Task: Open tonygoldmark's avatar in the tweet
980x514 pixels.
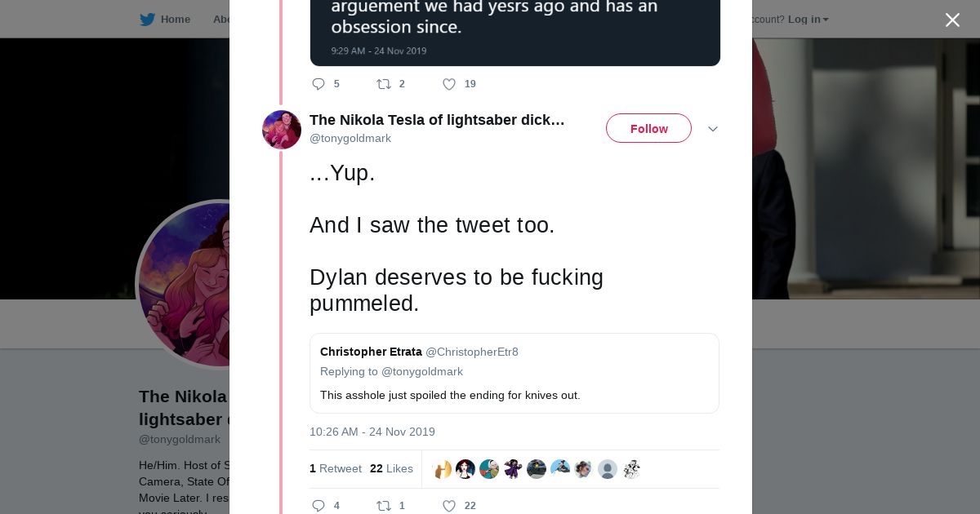Action: coord(282,130)
